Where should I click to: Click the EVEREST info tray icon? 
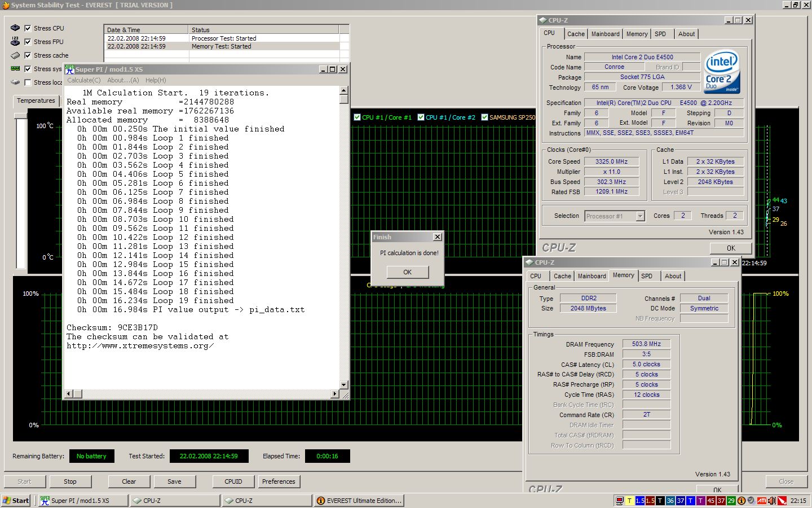point(742,501)
